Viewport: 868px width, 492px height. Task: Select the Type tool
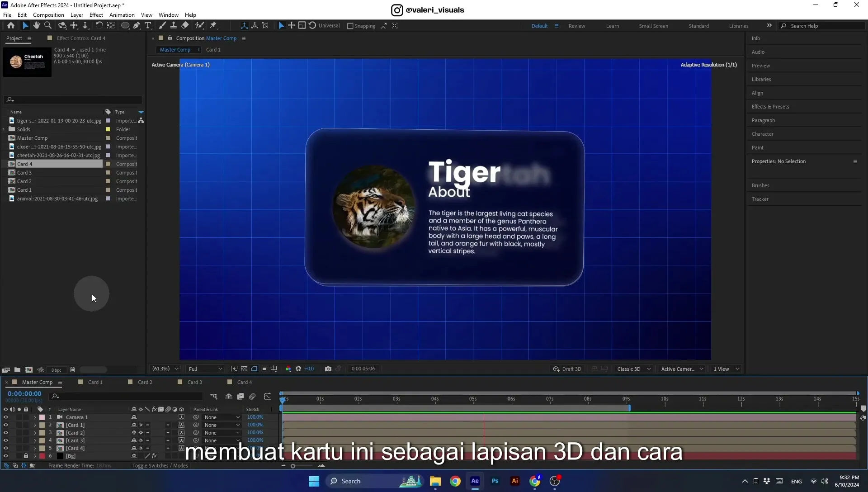[x=148, y=26]
